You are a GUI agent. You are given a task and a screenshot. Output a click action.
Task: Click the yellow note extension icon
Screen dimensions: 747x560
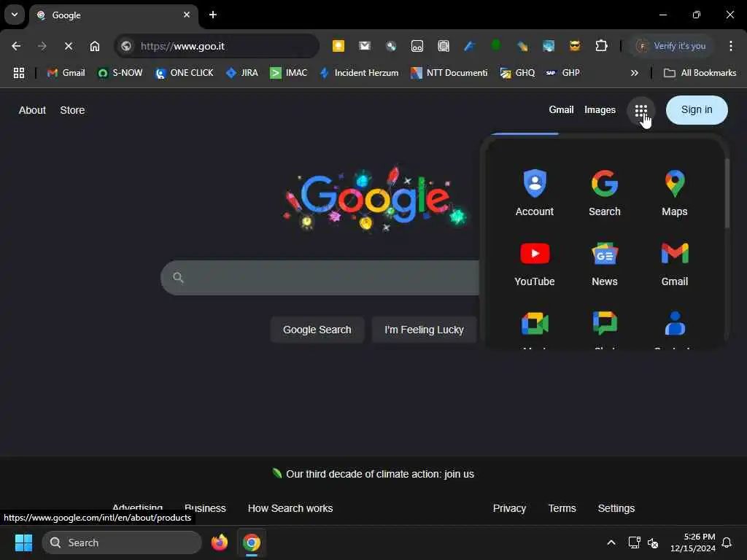(338, 46)
